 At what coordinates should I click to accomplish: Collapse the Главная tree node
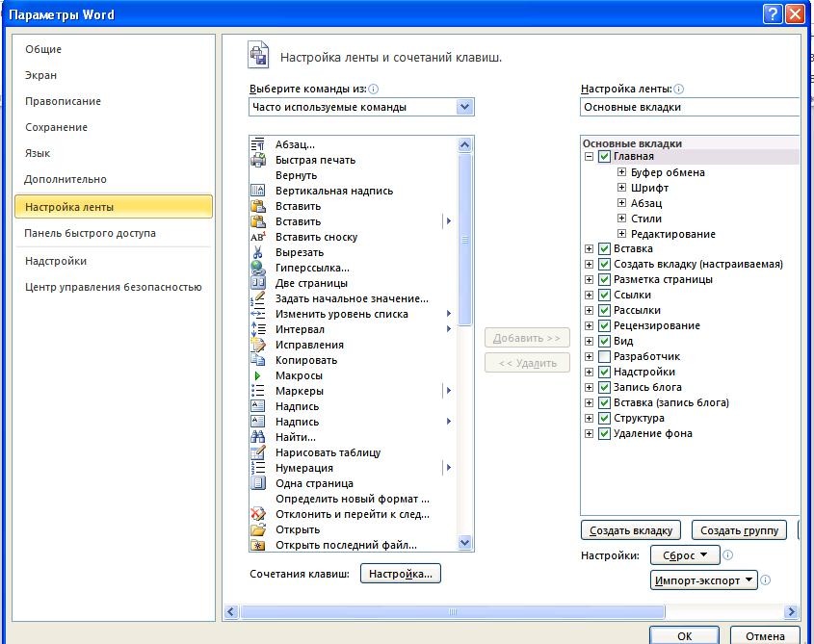589,156
